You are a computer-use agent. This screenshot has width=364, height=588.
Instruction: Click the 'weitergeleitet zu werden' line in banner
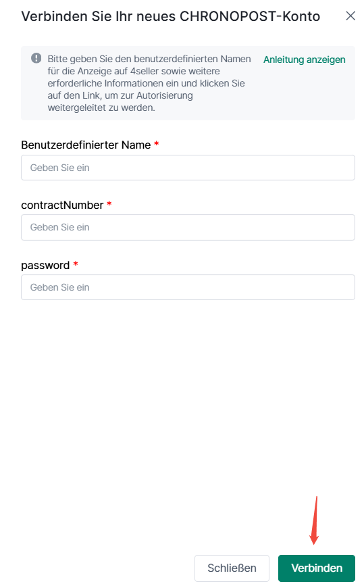tap(101, 107)
